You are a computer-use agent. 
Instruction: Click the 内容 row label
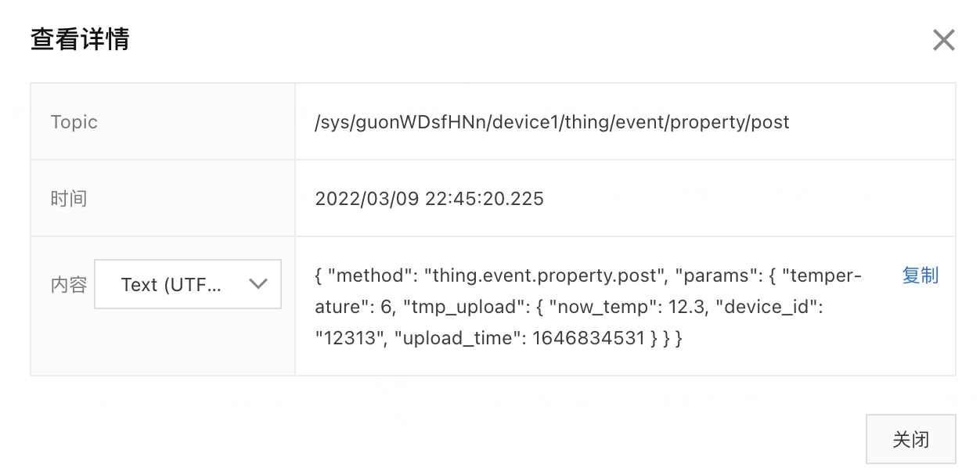pos(69,285)
